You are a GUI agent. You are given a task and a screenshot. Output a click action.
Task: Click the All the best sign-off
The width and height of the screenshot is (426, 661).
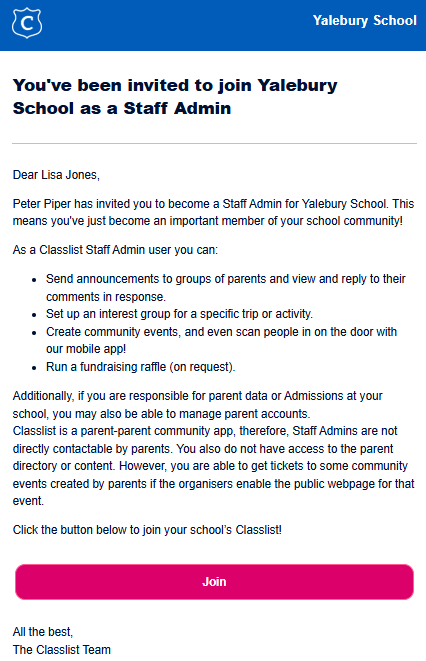pos(43,631)
